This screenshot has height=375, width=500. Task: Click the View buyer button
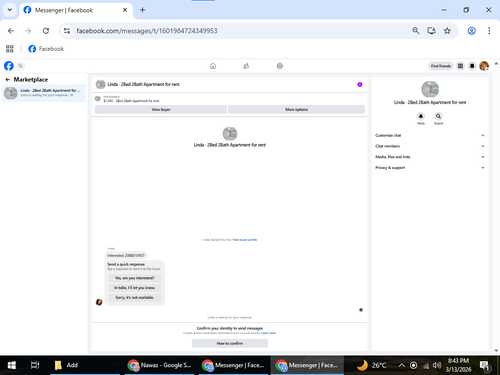[161, 109]
